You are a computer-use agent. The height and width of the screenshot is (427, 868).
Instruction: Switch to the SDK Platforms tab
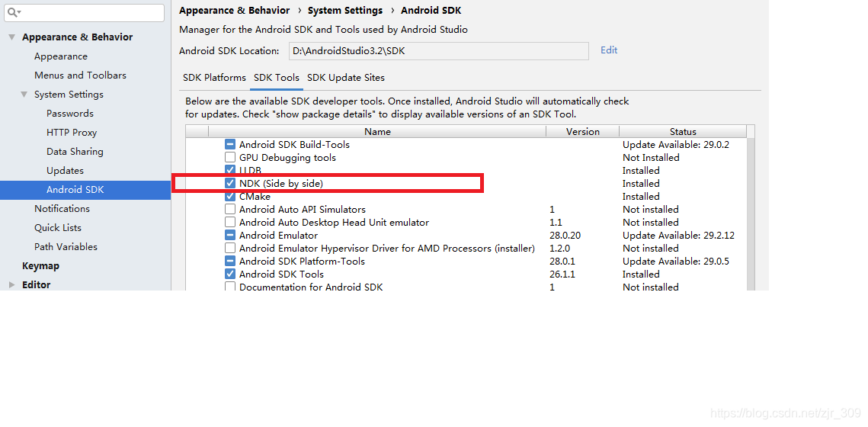214,78
